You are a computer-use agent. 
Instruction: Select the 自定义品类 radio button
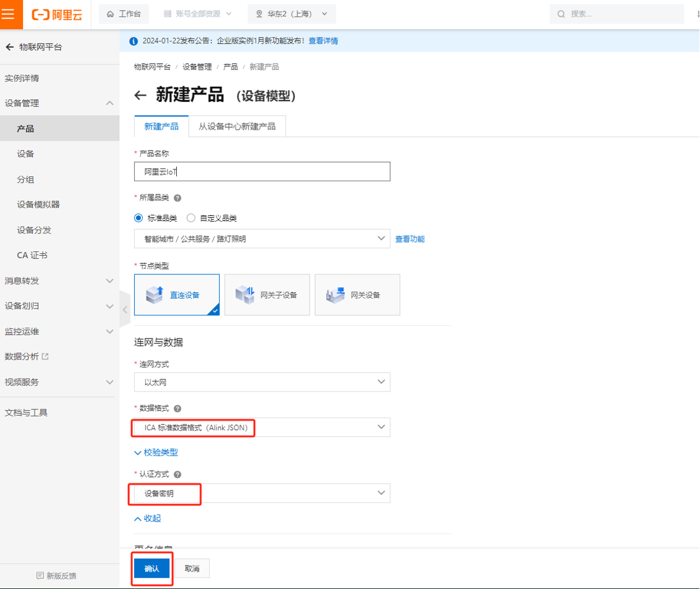[191, 218]
